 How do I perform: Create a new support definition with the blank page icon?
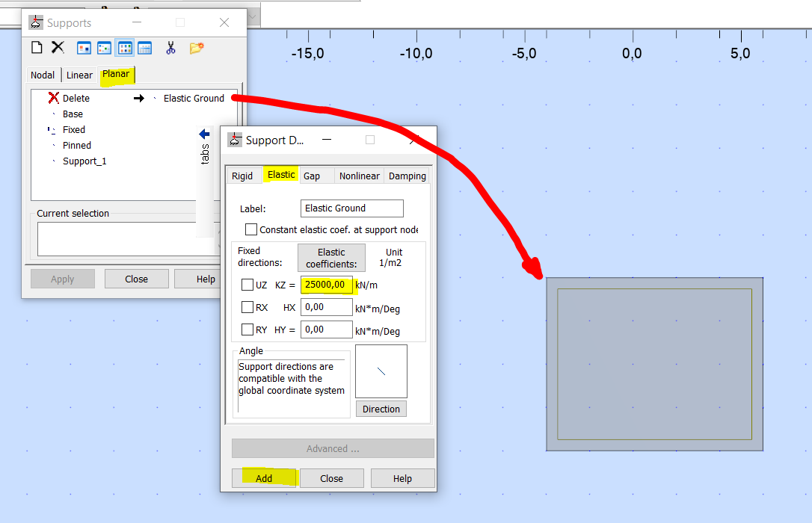pos(36,47)
